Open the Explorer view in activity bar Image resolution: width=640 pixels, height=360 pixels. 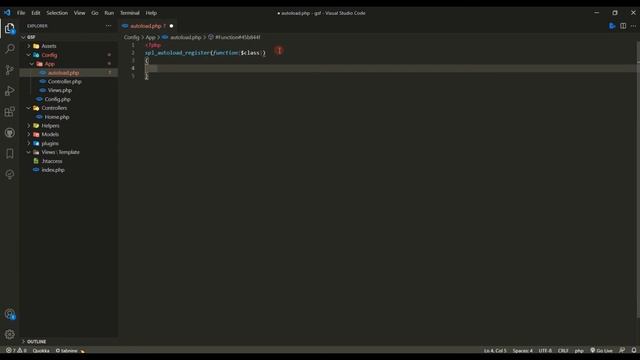tap(10, 28)
